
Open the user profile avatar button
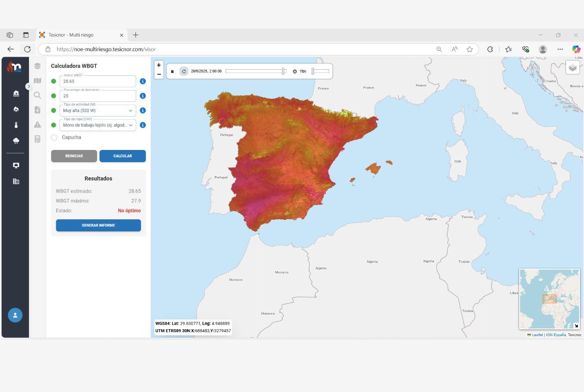click(x=15, y=315)
